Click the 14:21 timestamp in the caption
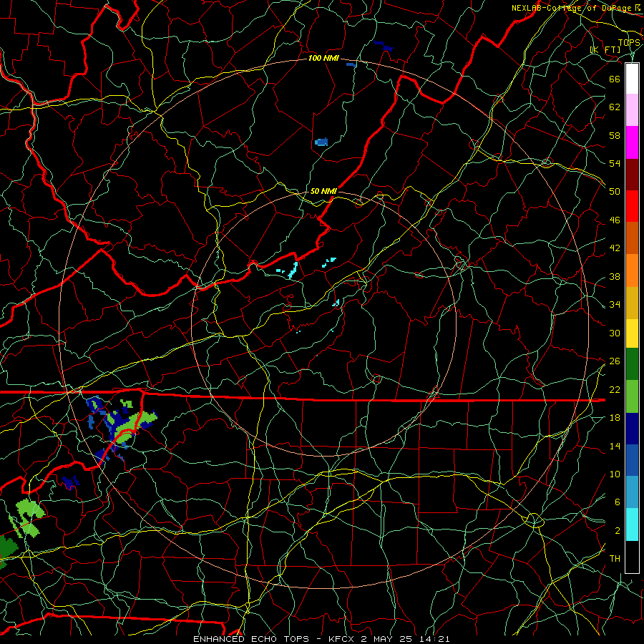The height and width of the screenshot is (644, 644). click(x=435, y=639)
